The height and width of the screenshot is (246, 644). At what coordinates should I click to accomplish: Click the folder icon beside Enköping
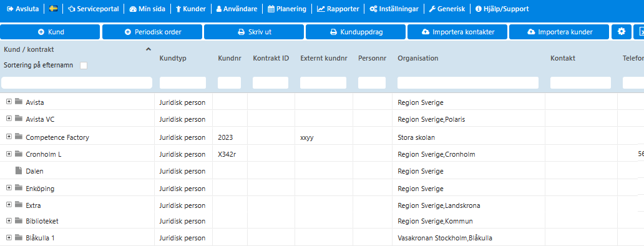coord(18,188)
